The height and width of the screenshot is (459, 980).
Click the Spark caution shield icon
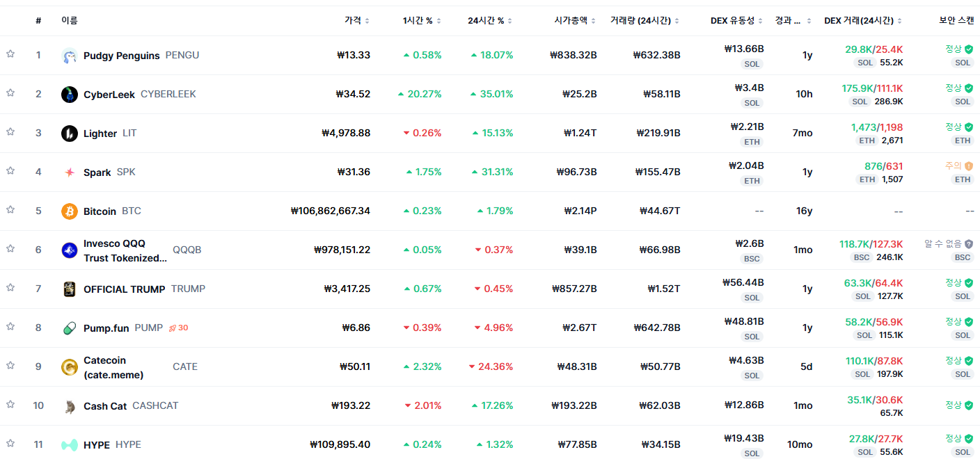pyautogui.click(x=969, y=166)
